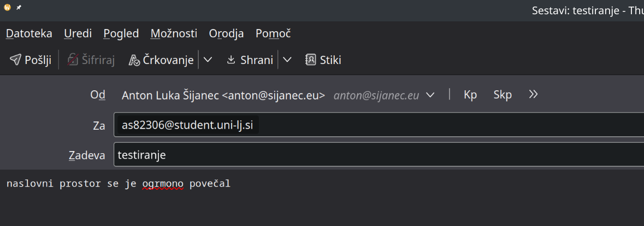This screenshot has height=226, width=644.
Task: Open the Stiki contacts icon
Action: click(311, 60)
